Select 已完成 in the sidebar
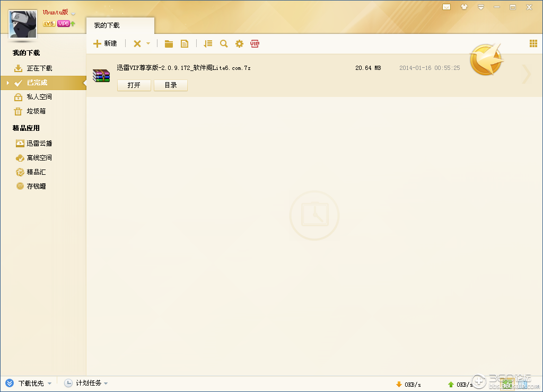The image size is (543, 392). pyautogui.click(x=43, y=83)
